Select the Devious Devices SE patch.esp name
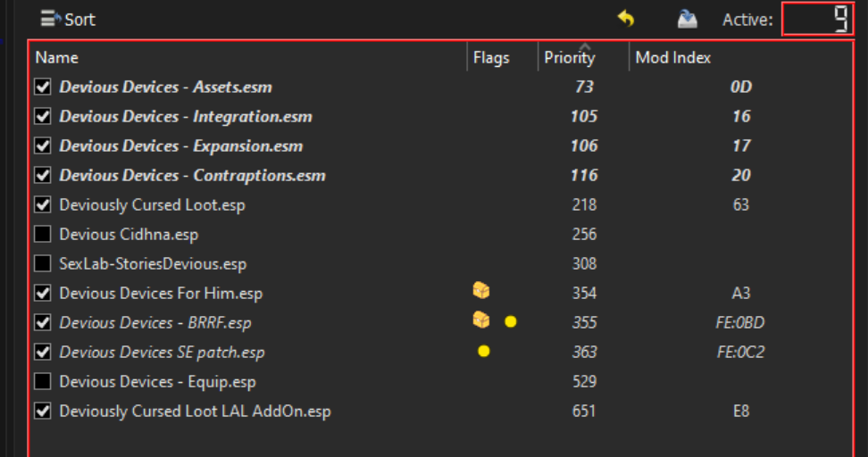This screenshot has width=868, height=457. (x=162, y=352)
